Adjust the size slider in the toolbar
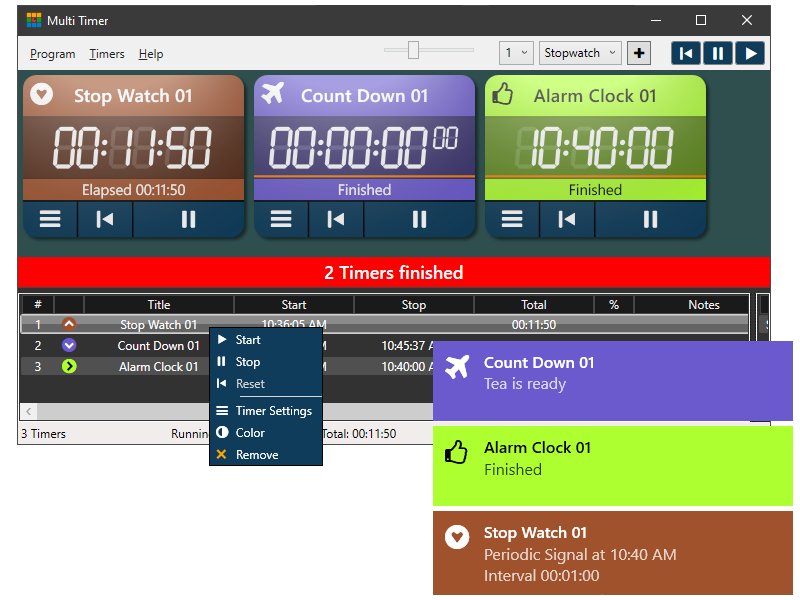800x600 pixels. point(412,50)
